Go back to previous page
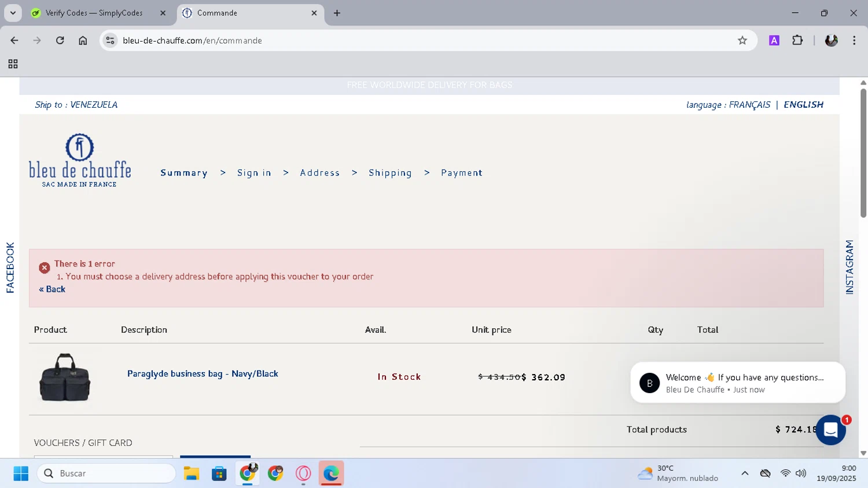The width and height of the screenshot is (868, 488). coord(14,41)
